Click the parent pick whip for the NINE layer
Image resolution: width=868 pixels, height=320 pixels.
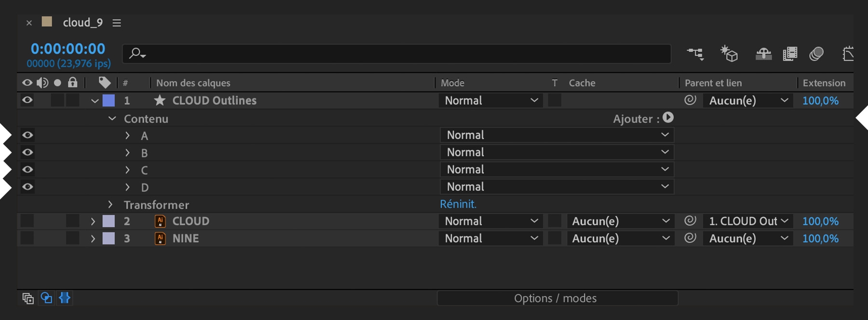point(690,238)
